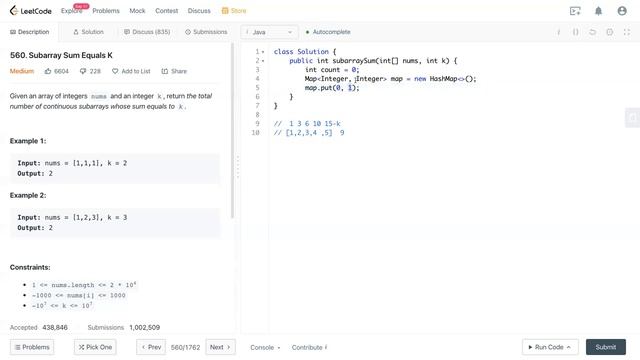Click the int count = 0 code line
The height and width of the screenshot is (360, 640).
tap(332, 70)
